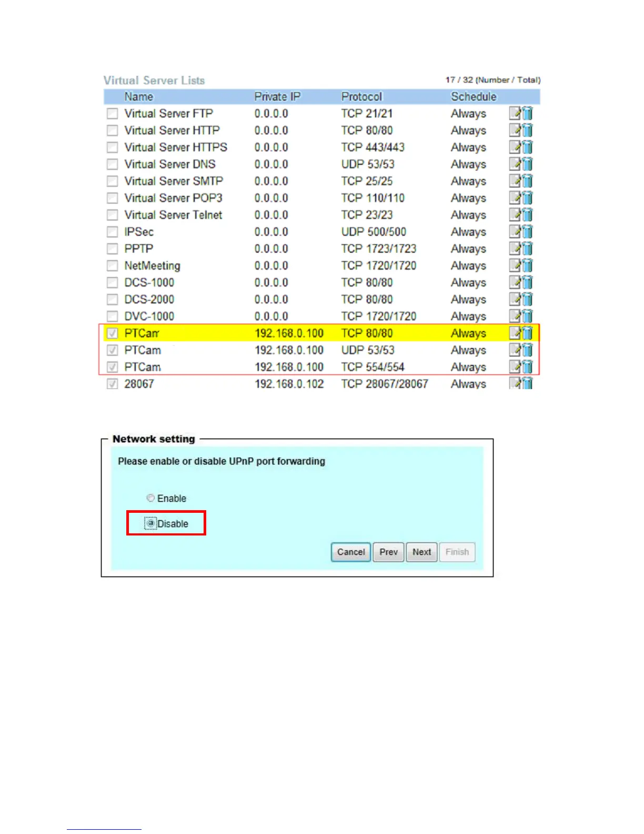Viewport: 644px width, 834px height.
Task: Delete the Virtual Server HTTP entry
Action: 527,130
